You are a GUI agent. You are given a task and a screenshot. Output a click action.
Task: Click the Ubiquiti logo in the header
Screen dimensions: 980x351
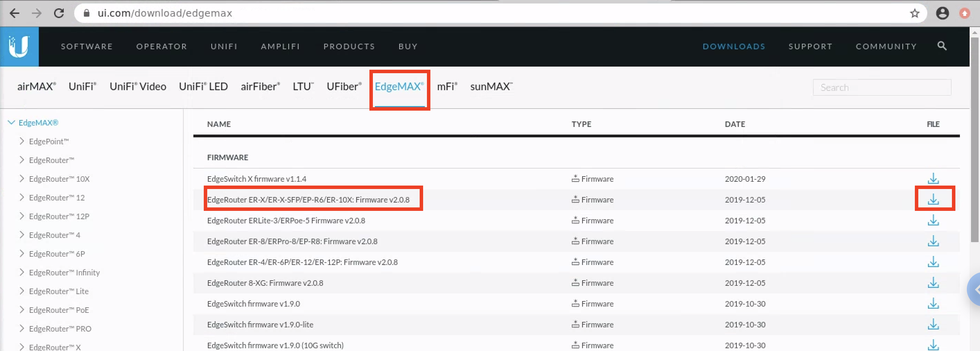(19, 46)
